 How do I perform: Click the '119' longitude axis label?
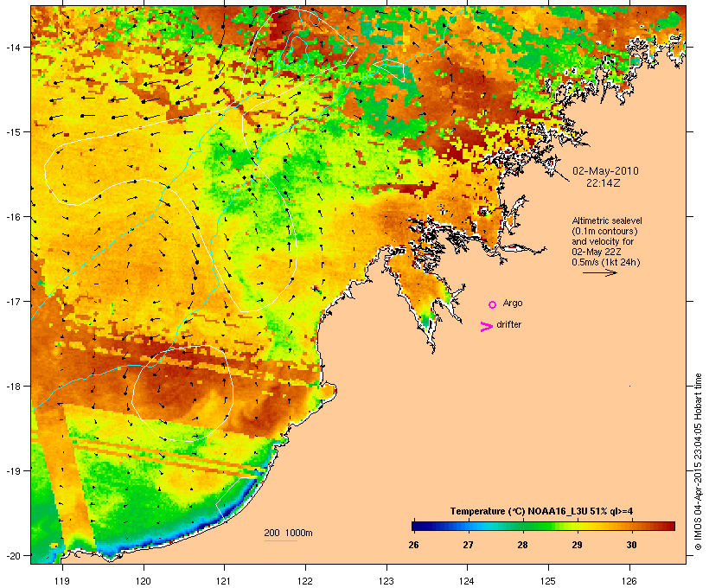click(x=62, y=581)
